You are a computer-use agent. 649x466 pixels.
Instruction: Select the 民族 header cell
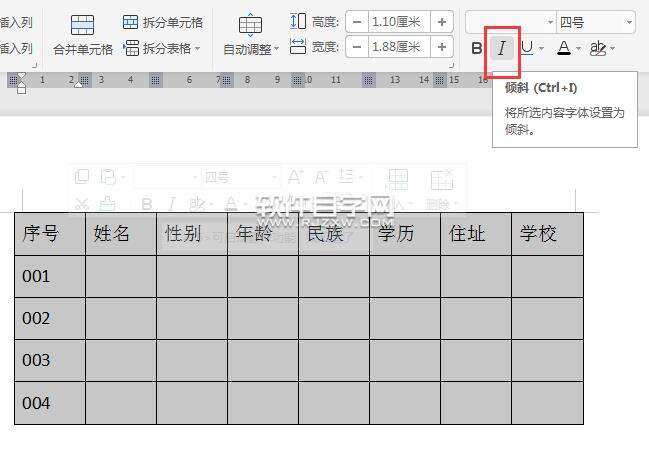coord(334,234)
